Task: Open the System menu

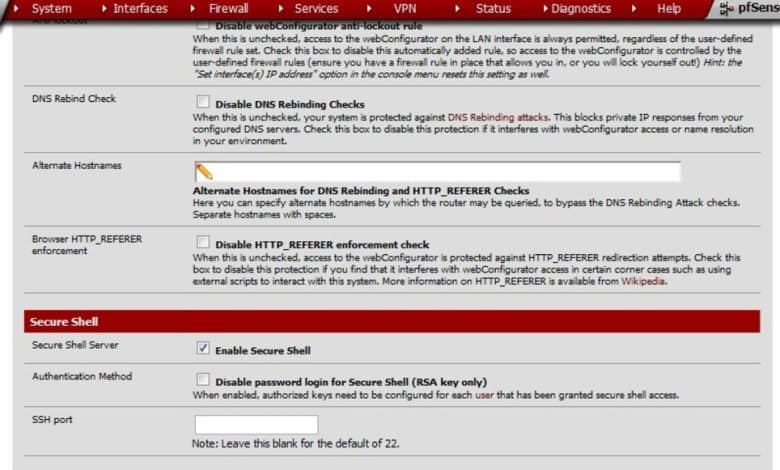Action: pyautogui.click(x=51, y=8)
